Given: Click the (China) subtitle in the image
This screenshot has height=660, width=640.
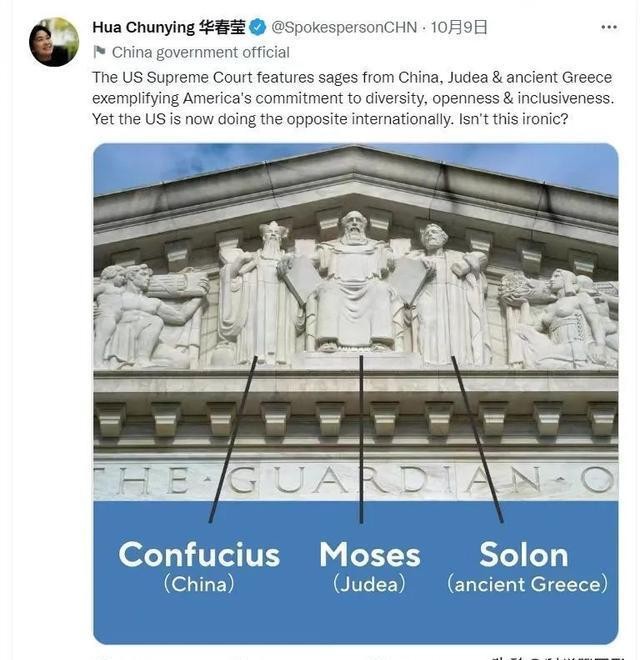Looking at the screenshot, I should click(199, 584).
